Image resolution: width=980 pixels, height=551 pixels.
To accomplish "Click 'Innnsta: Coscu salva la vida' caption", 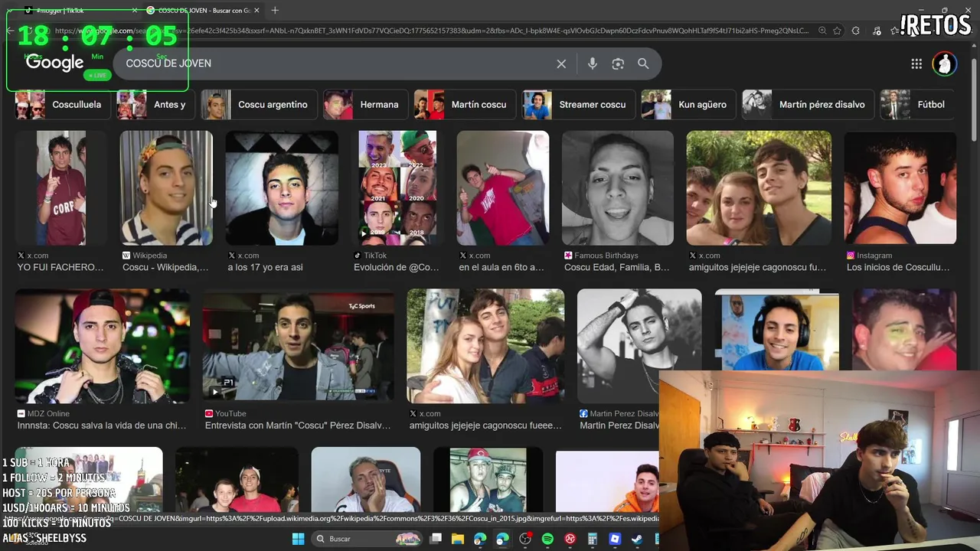I will click(102, 425).
